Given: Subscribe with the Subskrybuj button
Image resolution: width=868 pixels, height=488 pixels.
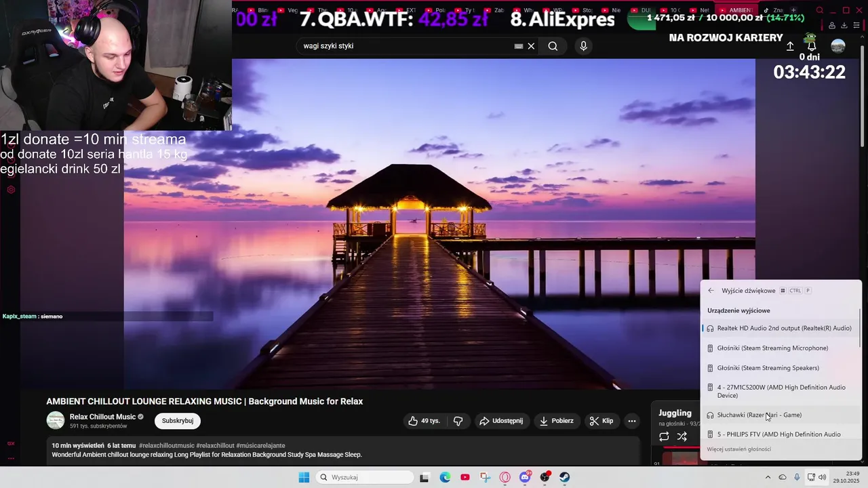Looking at the screenshot, I should tap(178, 421).
